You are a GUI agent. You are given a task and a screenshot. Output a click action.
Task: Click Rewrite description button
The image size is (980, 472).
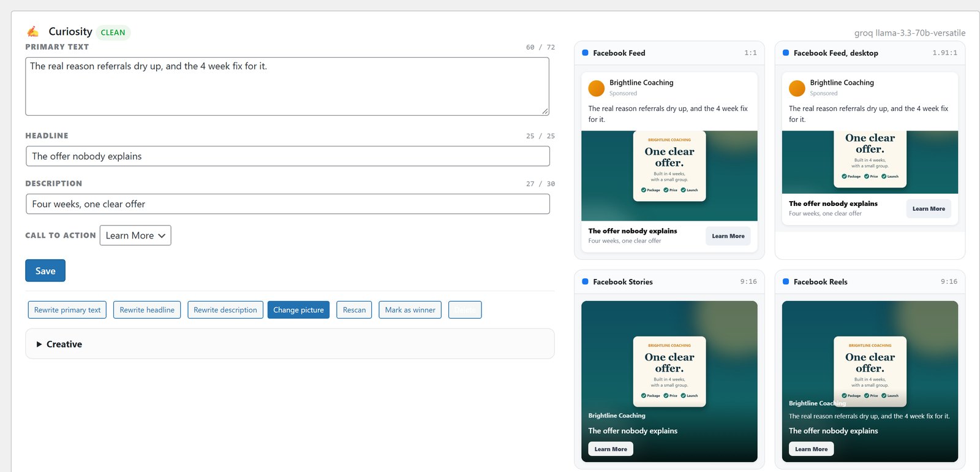pyautogui.click(x=225, y=310)
